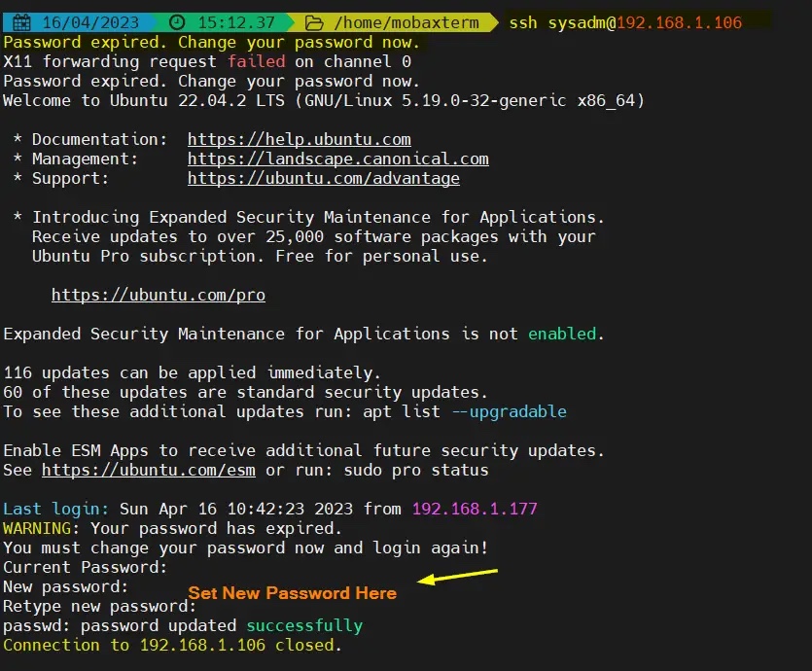Click the calendar icon in the prompt
The image size is (812, 671).
[20, 22]
